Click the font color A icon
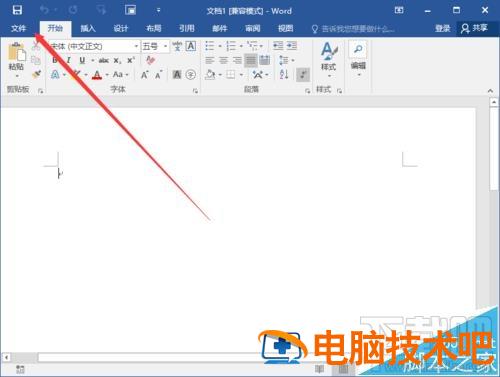The width and height of the screenshot is (500, 377). coord(97,75)
